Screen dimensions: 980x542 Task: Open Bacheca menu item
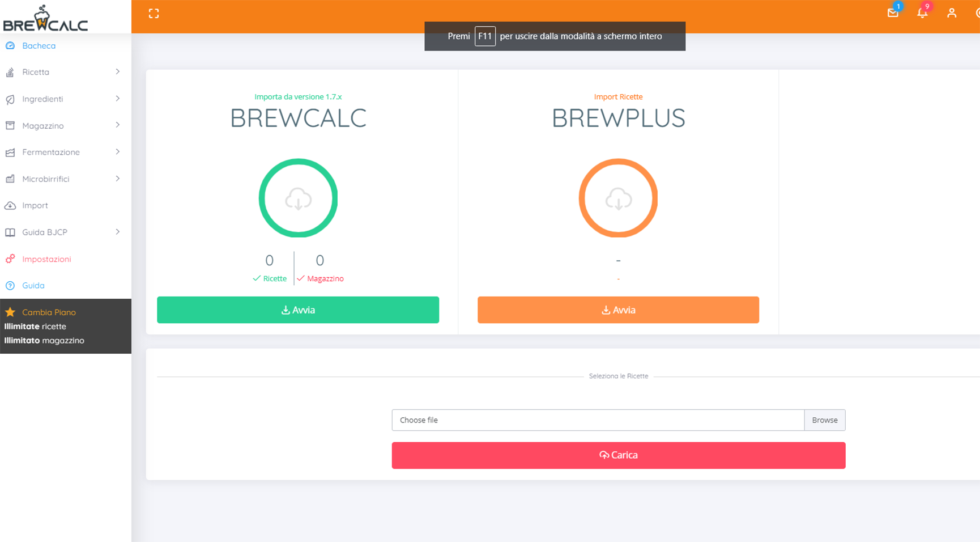(39, 46)
